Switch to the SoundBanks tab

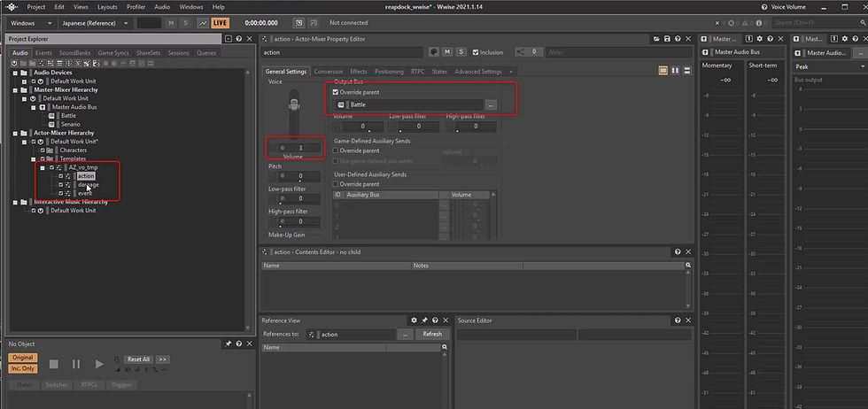74,53
